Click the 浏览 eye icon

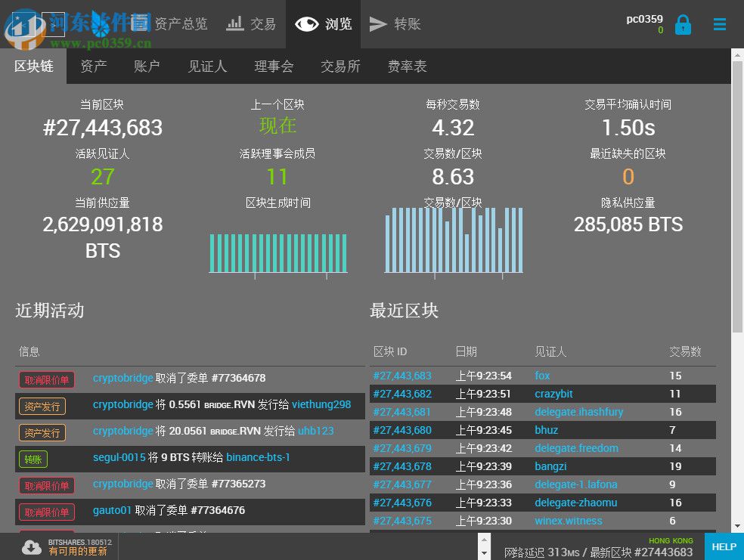point(305,23)
